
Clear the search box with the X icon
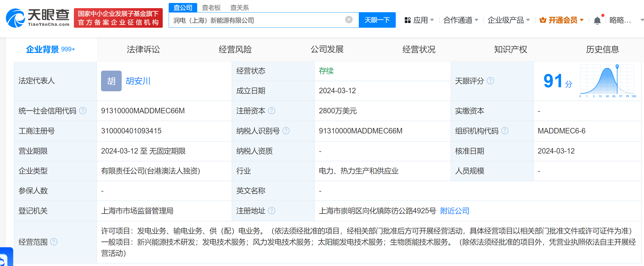349,20
